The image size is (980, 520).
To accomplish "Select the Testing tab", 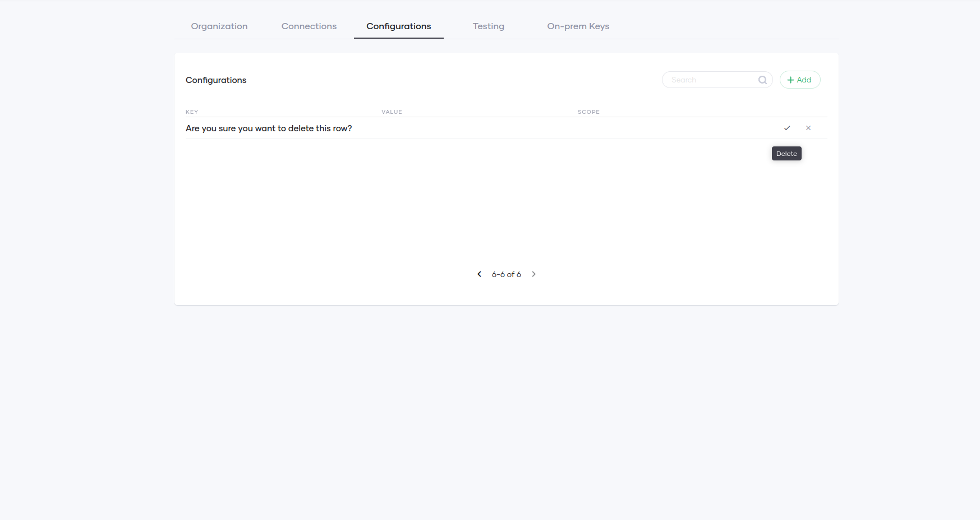I will coord(488,26).
